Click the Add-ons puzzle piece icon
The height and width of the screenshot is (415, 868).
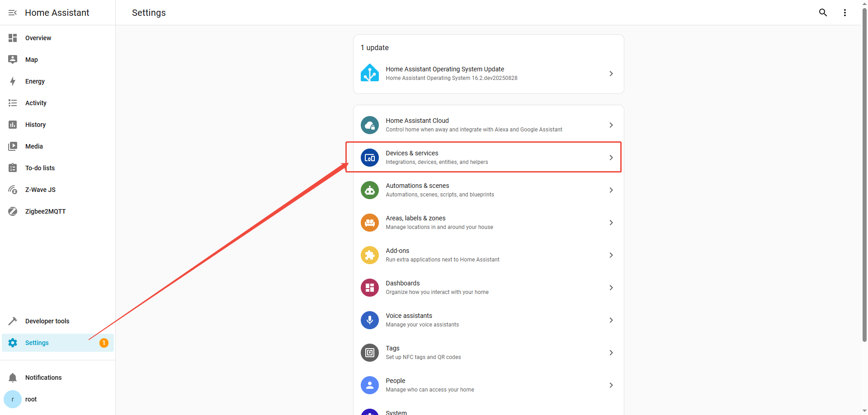tap(369, 255)
